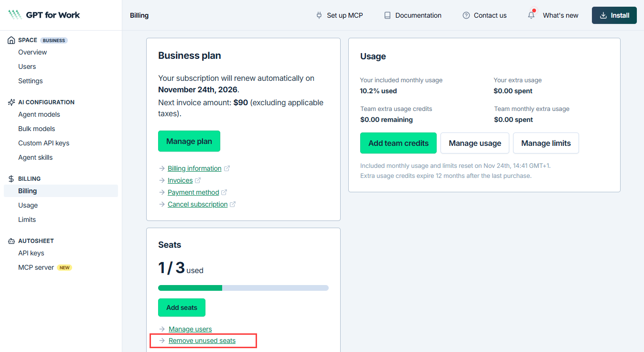The width and height of the screenshot is (644, 352).
Task: Open the Payment method link
Action: (x=193, y=192)
